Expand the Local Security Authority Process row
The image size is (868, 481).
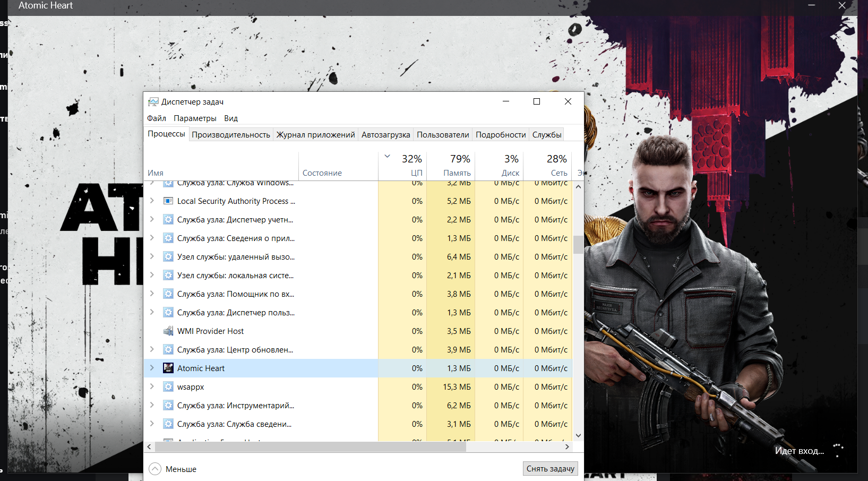[x=152, y=201]
